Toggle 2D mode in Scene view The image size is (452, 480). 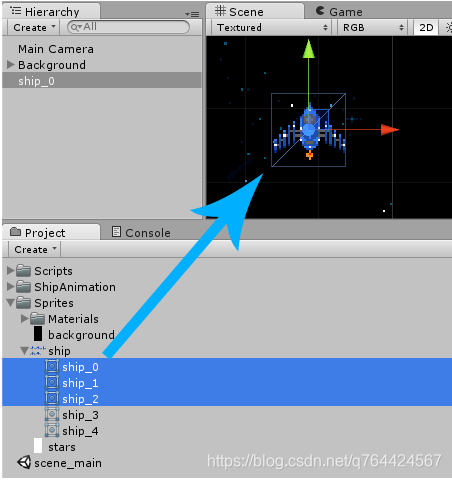(426, 27)
